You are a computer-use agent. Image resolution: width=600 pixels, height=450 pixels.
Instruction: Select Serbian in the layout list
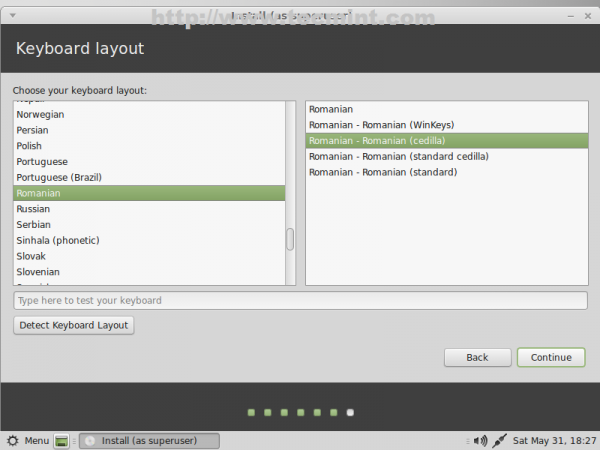pos(149,225)
